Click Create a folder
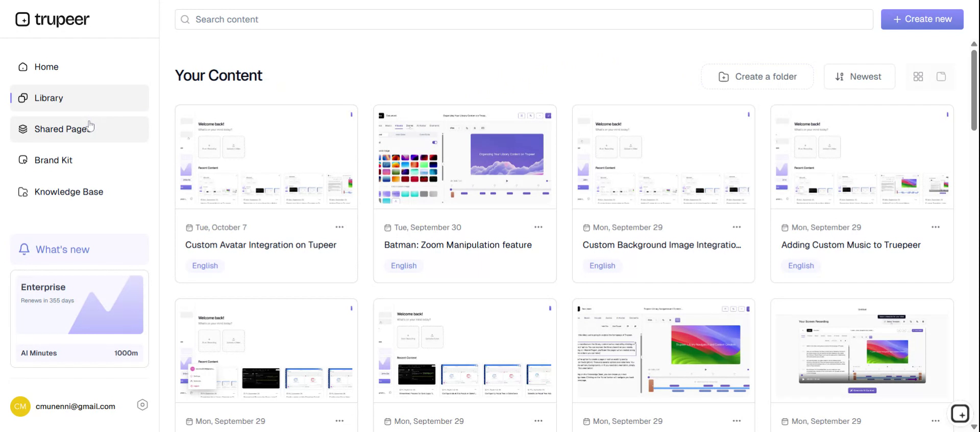The width and height of the screenshot is (980, 432). tap(757, 77)
